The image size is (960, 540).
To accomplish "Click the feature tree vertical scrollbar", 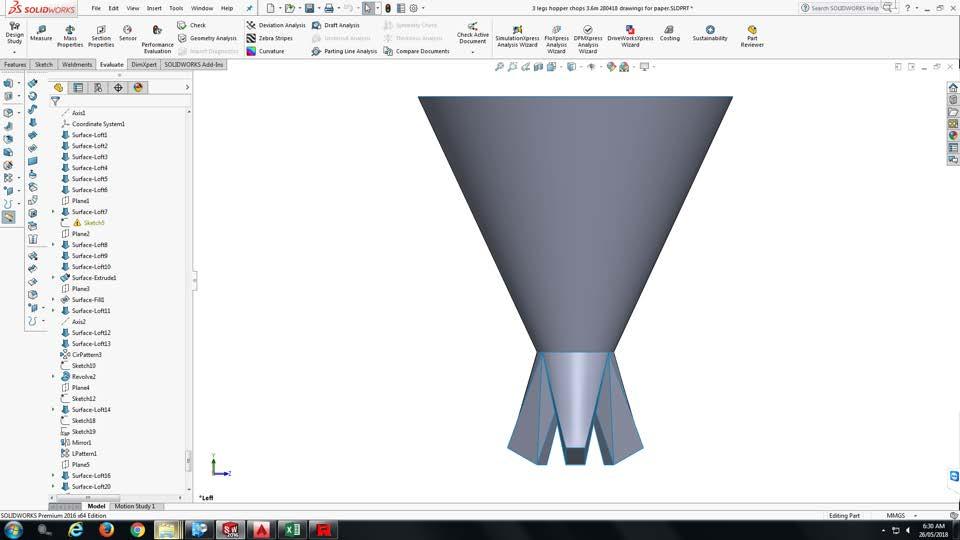I will click(188, 460).
